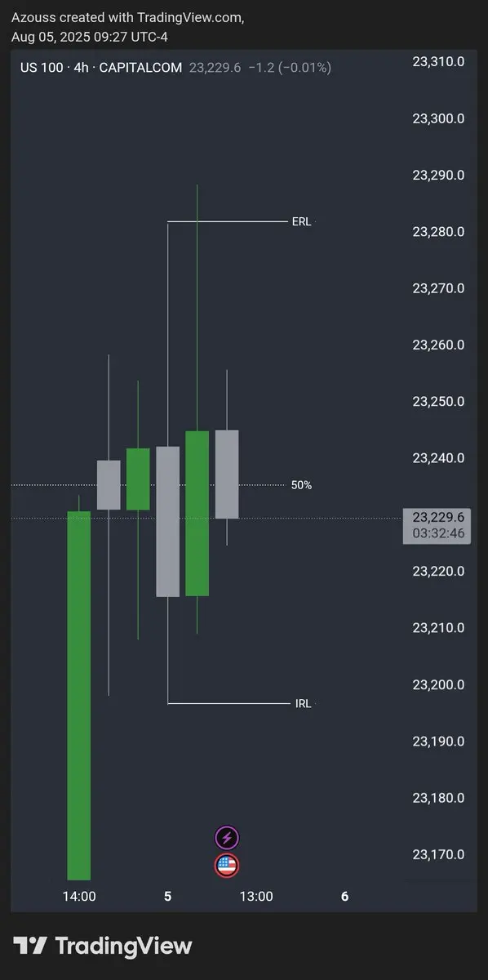
Task: Click the 23,250.0 price axis label
Action: click(x=439, y=402)
